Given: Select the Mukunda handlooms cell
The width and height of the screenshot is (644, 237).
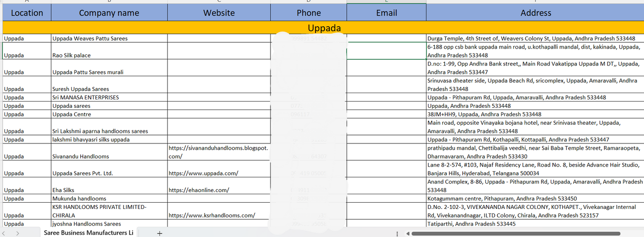Looking at the screenshot, I should 109,199.
